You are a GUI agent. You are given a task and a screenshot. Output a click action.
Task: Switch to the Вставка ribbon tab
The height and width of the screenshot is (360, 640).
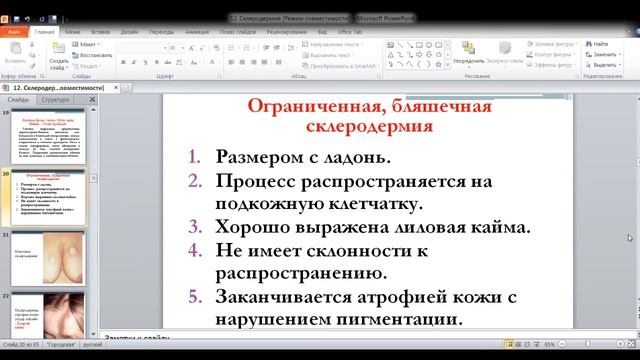coord(100,32)
